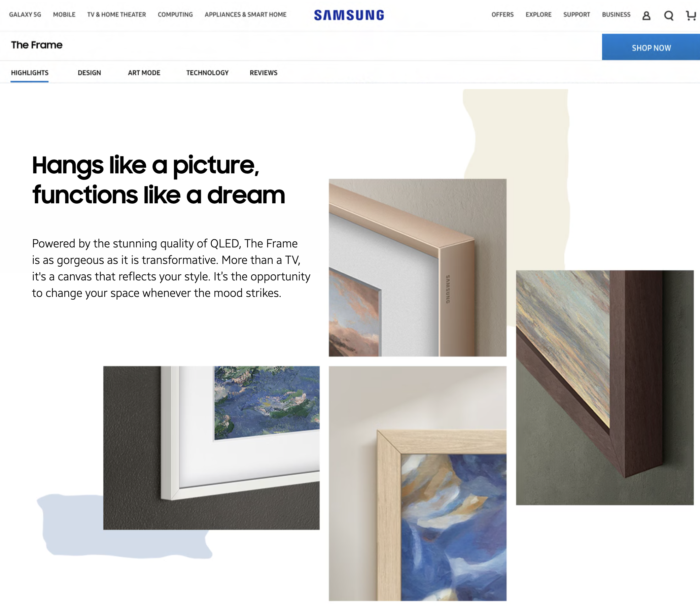Viewport: 700px width, 612px height.
Task: Open the Support menu
Action: [x=576, y=15]
